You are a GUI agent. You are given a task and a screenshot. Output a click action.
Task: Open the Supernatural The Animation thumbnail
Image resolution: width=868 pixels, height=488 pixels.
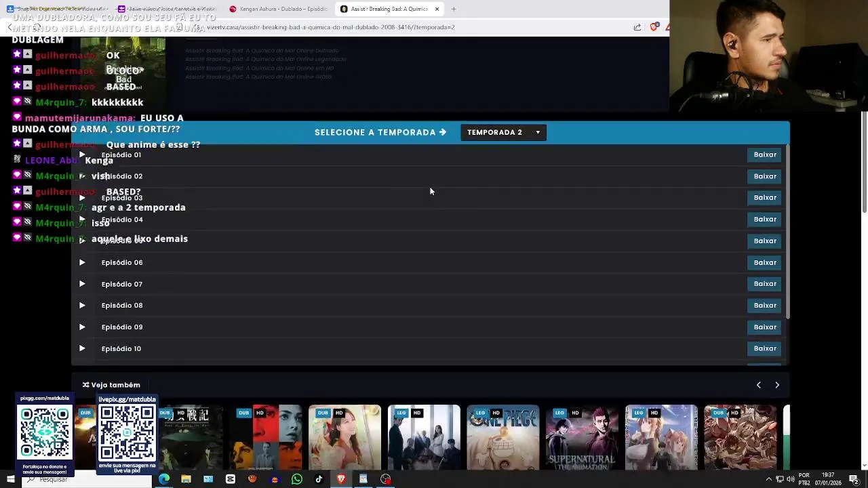(x=582, y=437)
